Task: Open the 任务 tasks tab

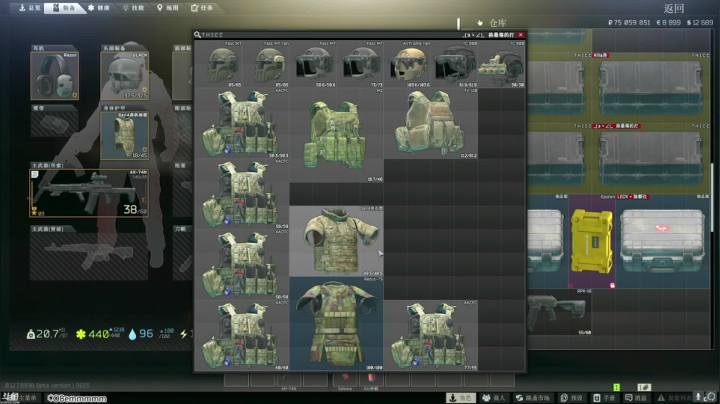Action: point(202,8)
